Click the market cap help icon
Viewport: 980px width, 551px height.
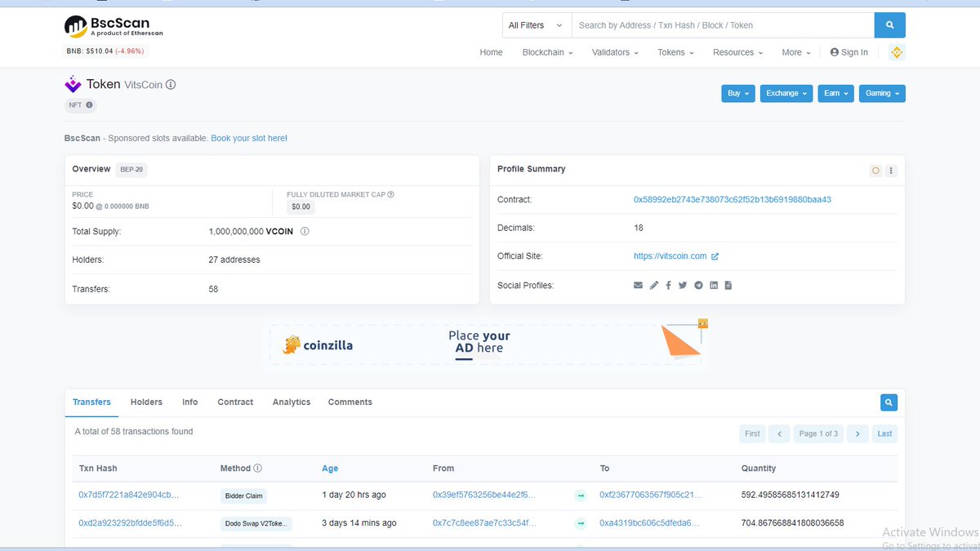coord(390,194)
